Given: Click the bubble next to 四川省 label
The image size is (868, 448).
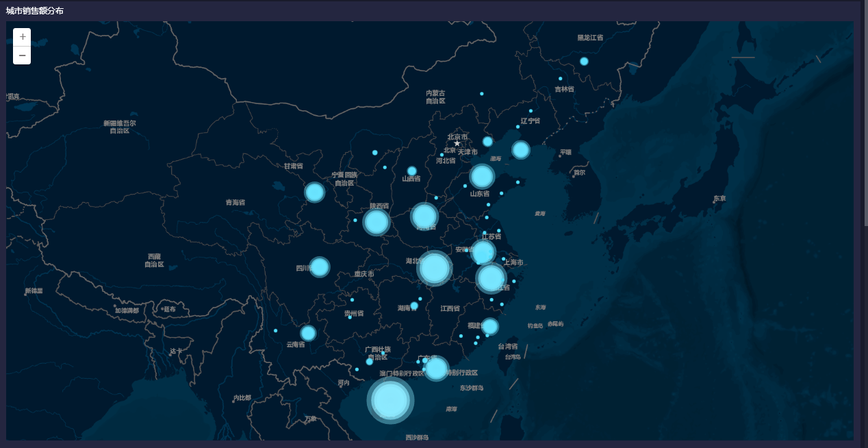Looking at the screenshot, I should (320, 266).
